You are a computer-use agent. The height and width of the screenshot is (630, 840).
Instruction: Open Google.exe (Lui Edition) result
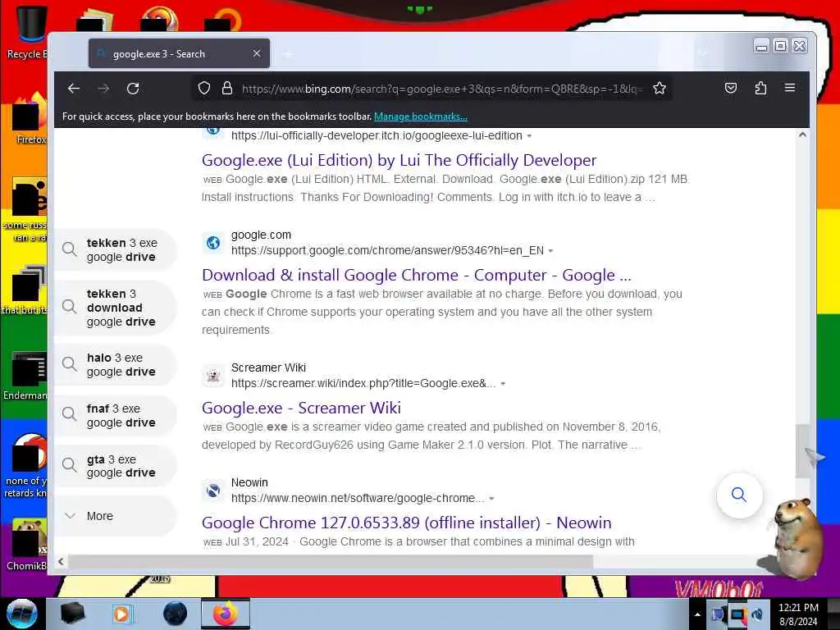399,160
